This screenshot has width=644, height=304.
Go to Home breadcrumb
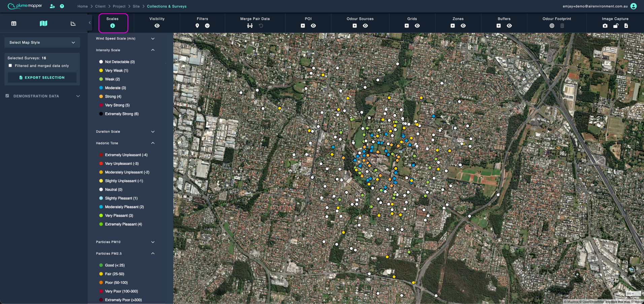pos(82,6)
